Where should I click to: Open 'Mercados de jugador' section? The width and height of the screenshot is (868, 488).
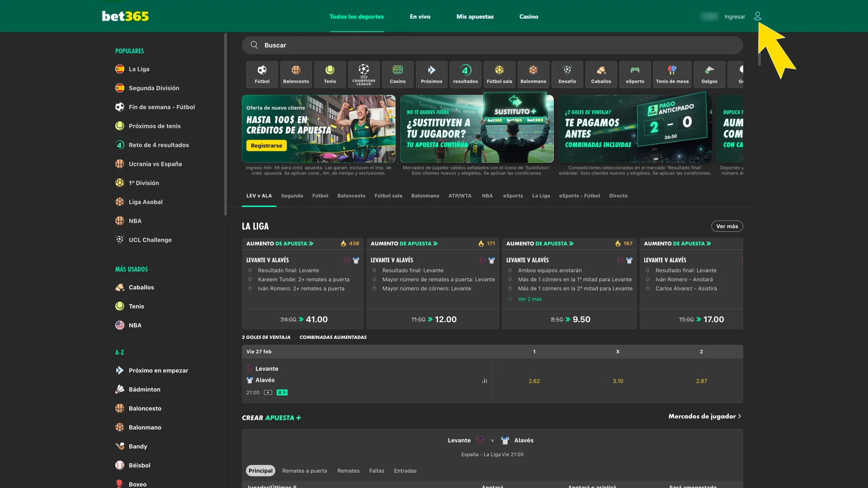704,416
